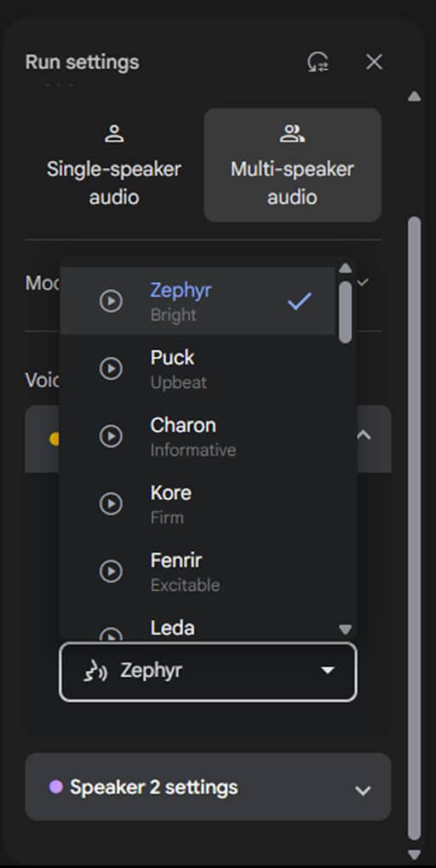Viewport: 436px width, 868px height.
Task: Preview the Fenrir voice sample
Action: pos(112,572)
